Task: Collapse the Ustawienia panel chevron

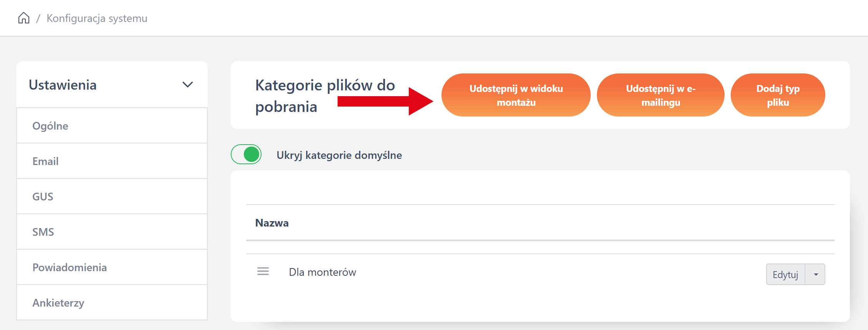Action: tap(187, 85)
